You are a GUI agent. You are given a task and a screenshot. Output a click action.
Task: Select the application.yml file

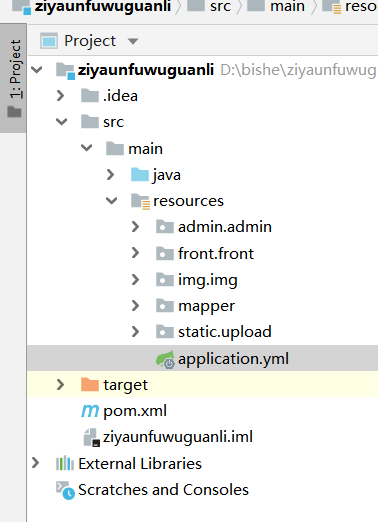233,359
